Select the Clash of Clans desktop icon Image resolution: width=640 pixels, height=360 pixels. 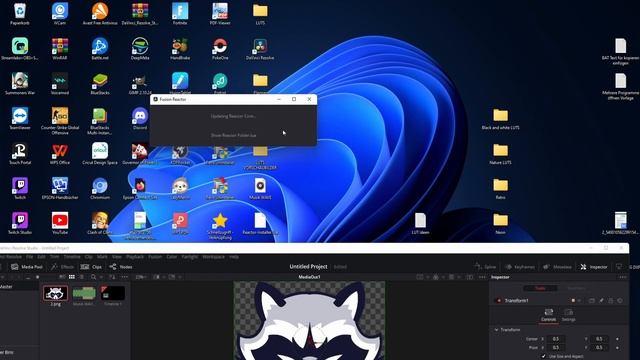100,223
